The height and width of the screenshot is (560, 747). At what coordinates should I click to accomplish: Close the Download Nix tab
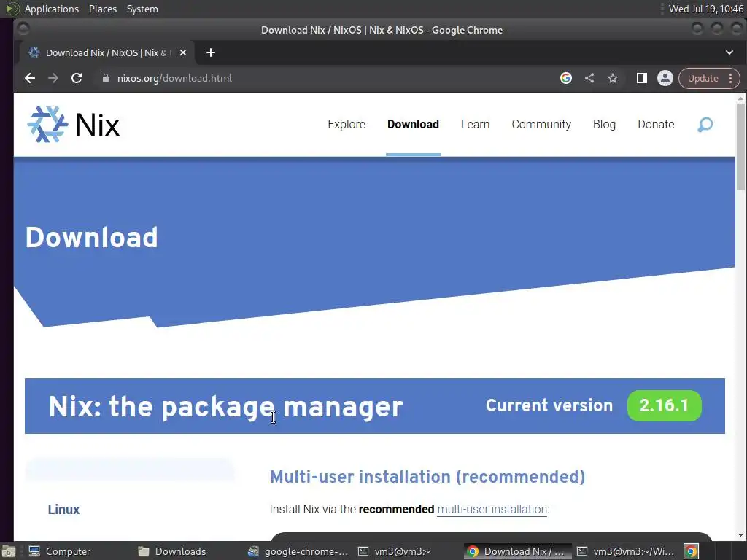pyautogui.click(x=183, y=52)
